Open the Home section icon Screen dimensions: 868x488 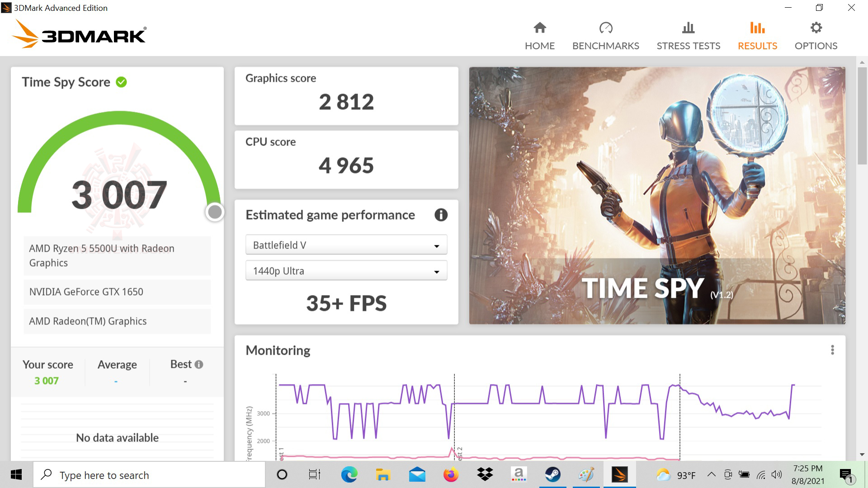pos(539,28)
